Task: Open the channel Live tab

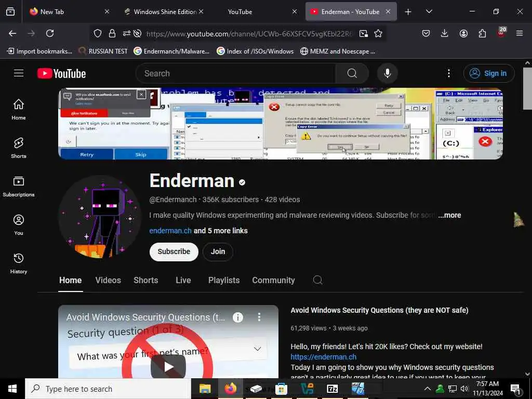Action: (x=183, y=280)
